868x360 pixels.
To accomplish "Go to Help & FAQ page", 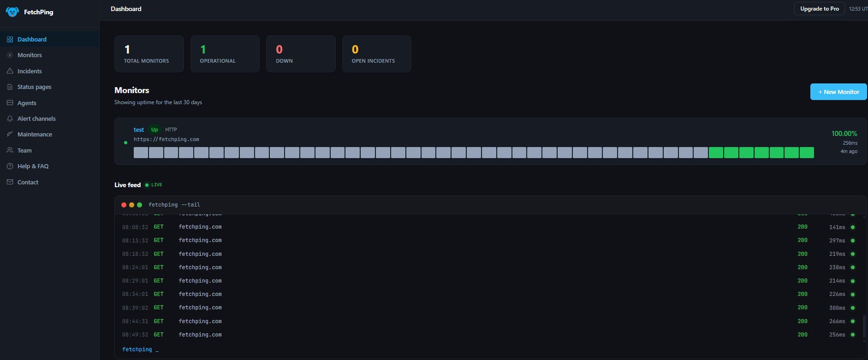I will tap(49, 166).
